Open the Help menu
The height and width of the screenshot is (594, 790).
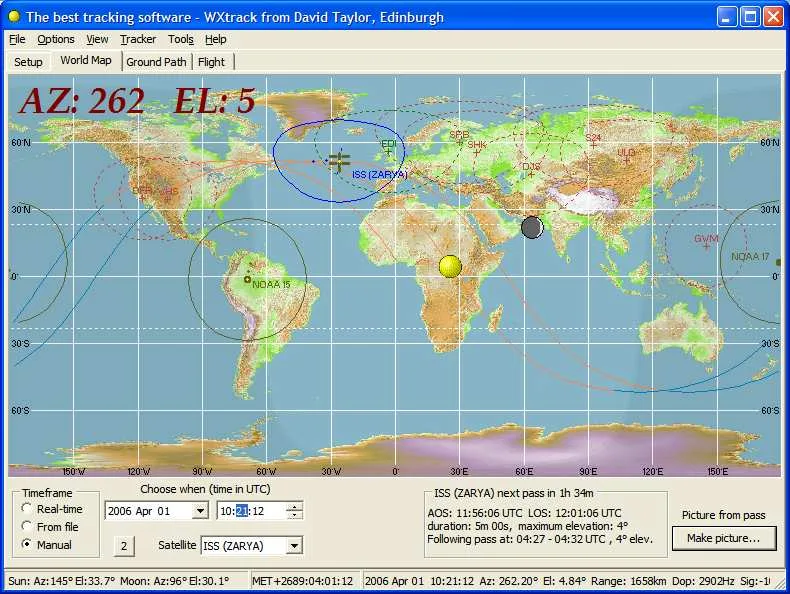click(216, 39)
